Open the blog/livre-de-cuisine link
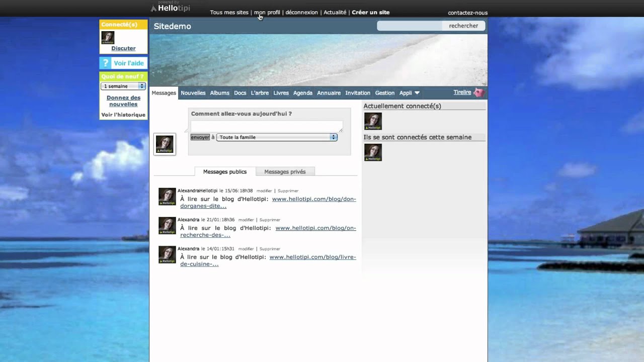Screen dimensions: 644x362 point(268,260)
